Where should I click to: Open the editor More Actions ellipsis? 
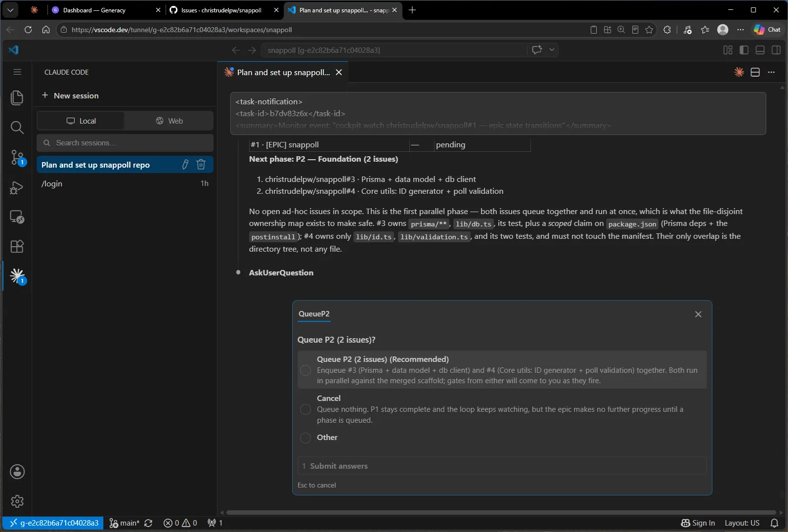coord(771,72)
